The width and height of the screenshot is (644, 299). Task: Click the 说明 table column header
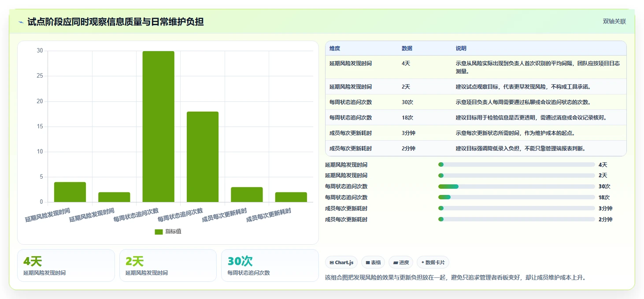pyautogui.click(x=461, y=49)
